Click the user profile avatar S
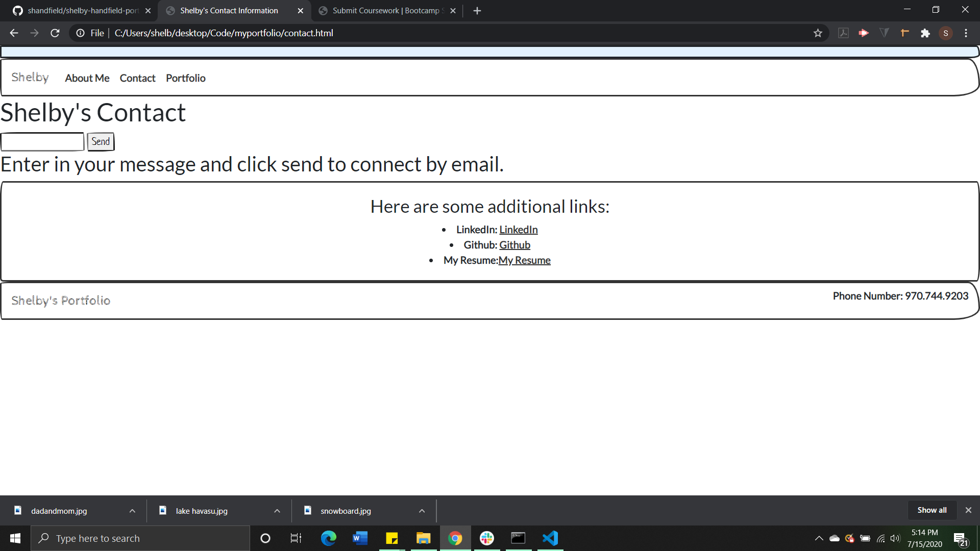Screen dimensions: 980x551 point(946,33)
